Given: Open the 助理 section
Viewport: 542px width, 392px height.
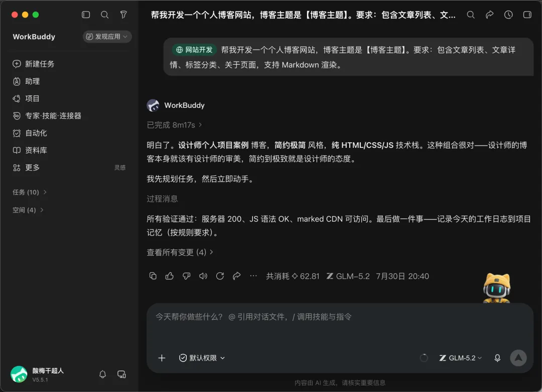Looking at the screenshot, I should tap(26, 81).
